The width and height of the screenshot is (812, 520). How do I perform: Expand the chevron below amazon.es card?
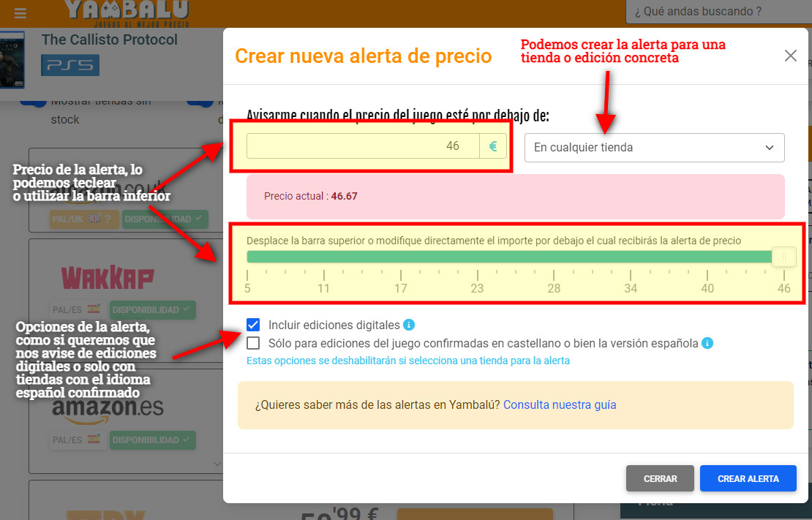coord(216,463)
